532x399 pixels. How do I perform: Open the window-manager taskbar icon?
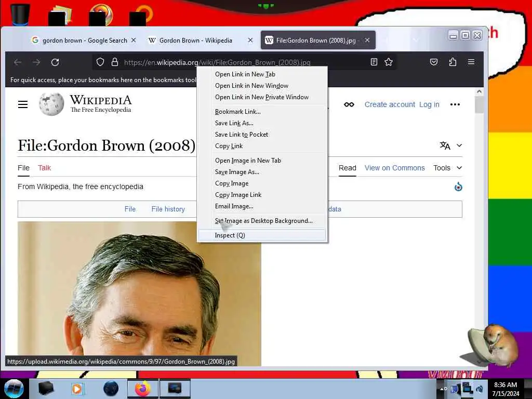(175, 389)
